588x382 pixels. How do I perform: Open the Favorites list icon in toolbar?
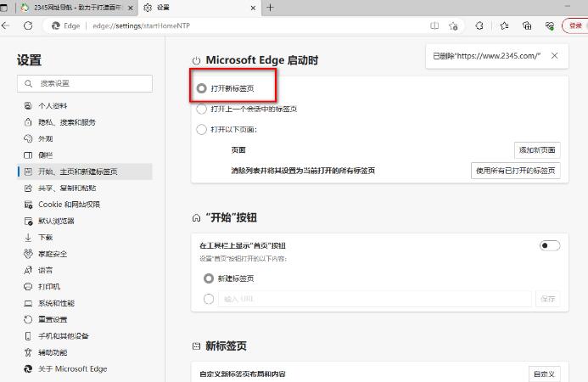click(504, 26)
